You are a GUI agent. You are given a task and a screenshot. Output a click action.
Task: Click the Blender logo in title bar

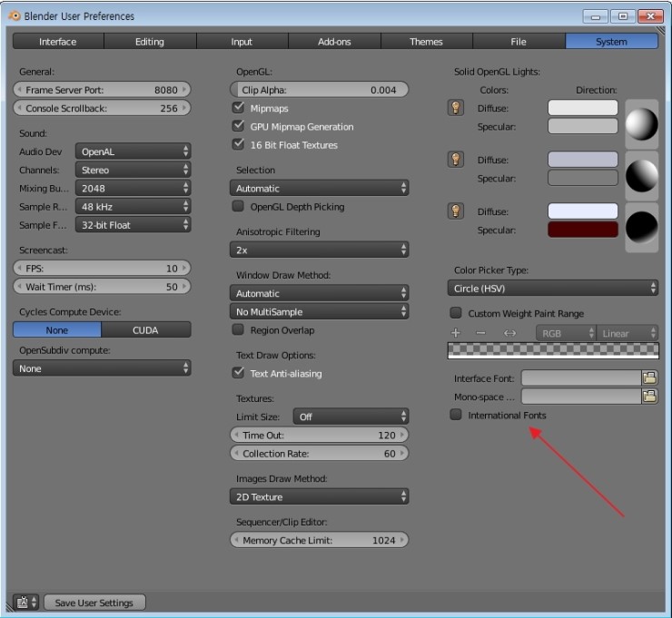point(15,15)
